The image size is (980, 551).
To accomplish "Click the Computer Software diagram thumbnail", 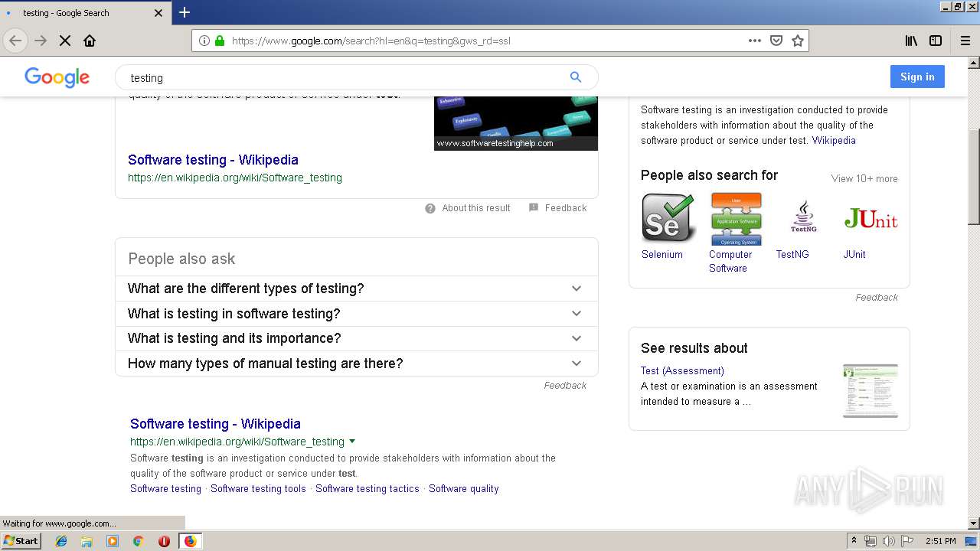I will tap(736, 218).
